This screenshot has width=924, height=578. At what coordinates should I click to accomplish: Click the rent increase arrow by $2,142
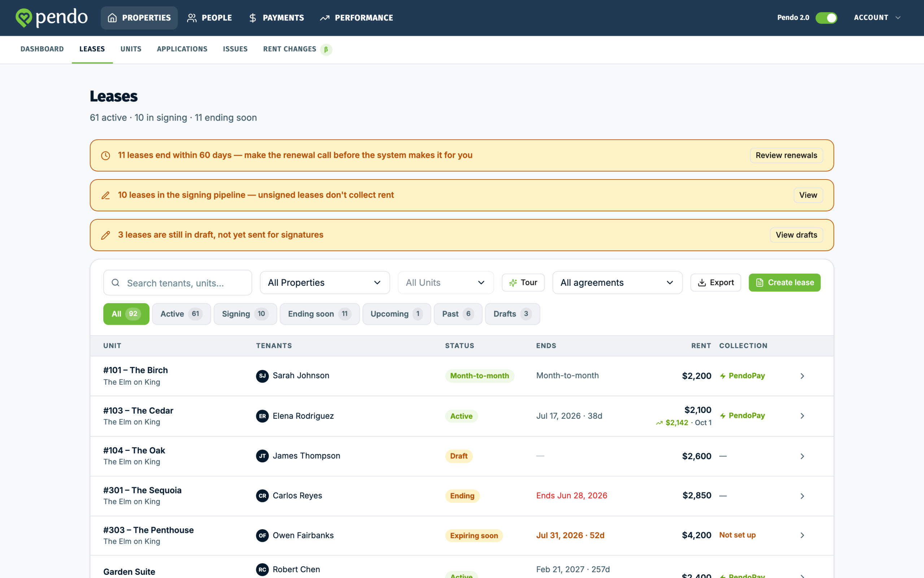[x=659, y=423]
